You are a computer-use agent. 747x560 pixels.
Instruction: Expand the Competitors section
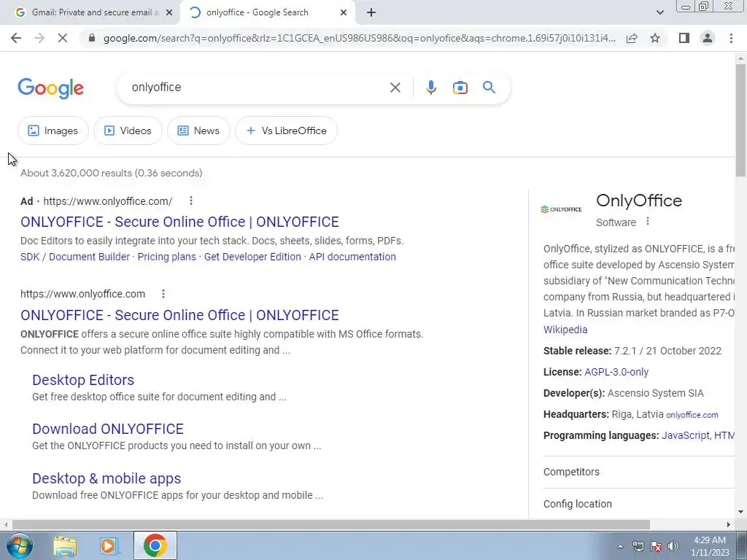coord(638,472)
